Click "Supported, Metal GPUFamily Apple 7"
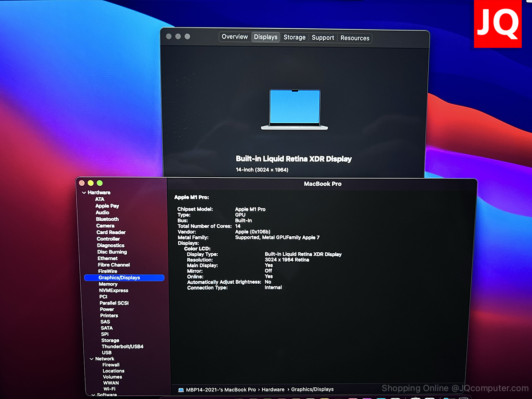 tap(277, 238)
